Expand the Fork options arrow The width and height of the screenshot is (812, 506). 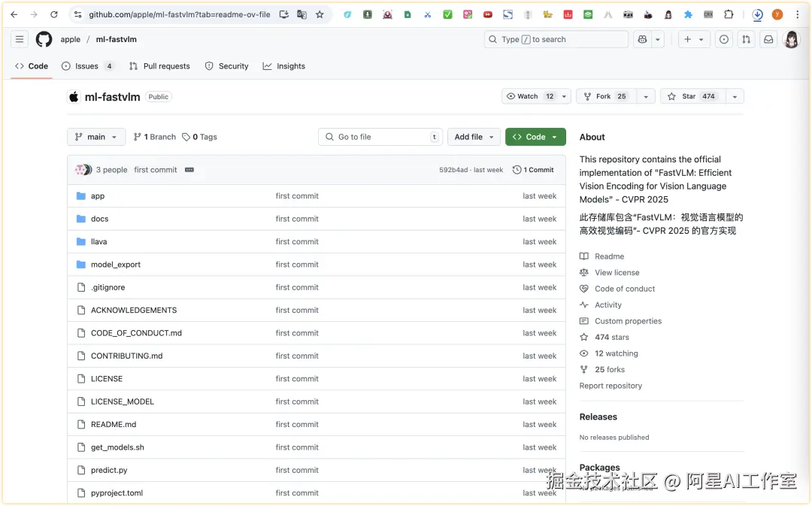coord(645,96)
